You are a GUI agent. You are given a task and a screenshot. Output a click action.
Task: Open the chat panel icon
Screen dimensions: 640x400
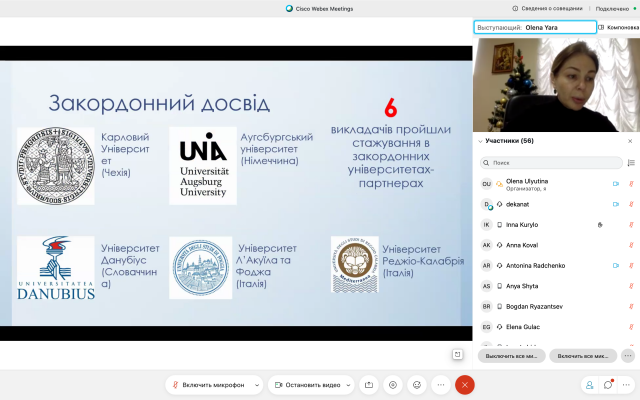[x=608, y=385]
